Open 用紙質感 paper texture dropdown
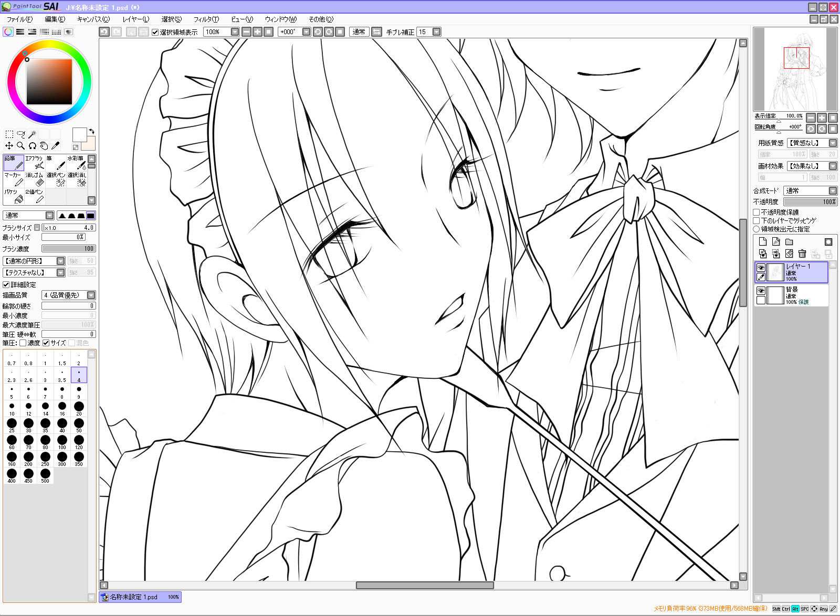 [x=833, y=143]
